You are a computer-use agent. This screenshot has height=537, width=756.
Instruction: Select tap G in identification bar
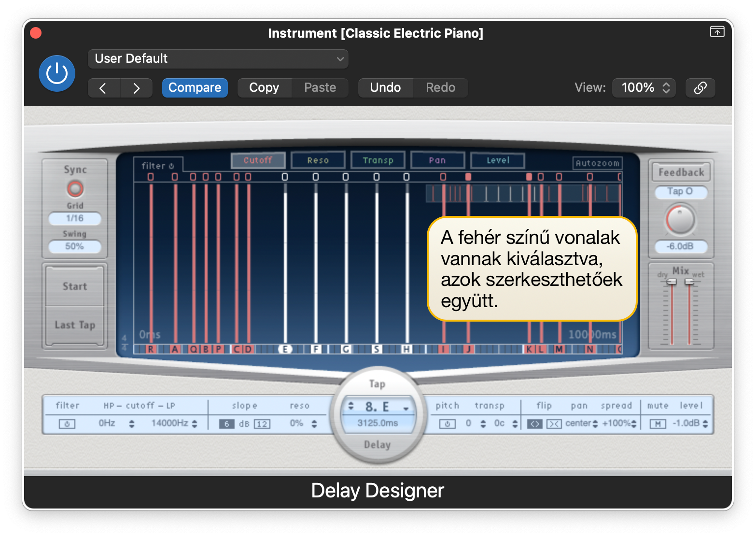346,349
